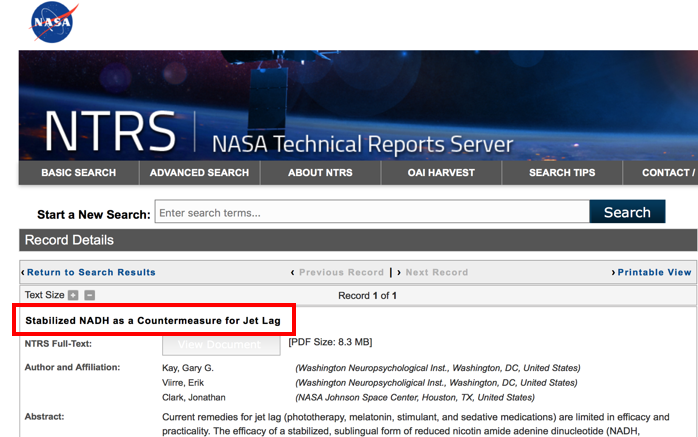The width and height of the screenshot is (698, 437).
Task: Click author name Kay, Gary G.
Action: pyautogui.click(x=189, y=368)
